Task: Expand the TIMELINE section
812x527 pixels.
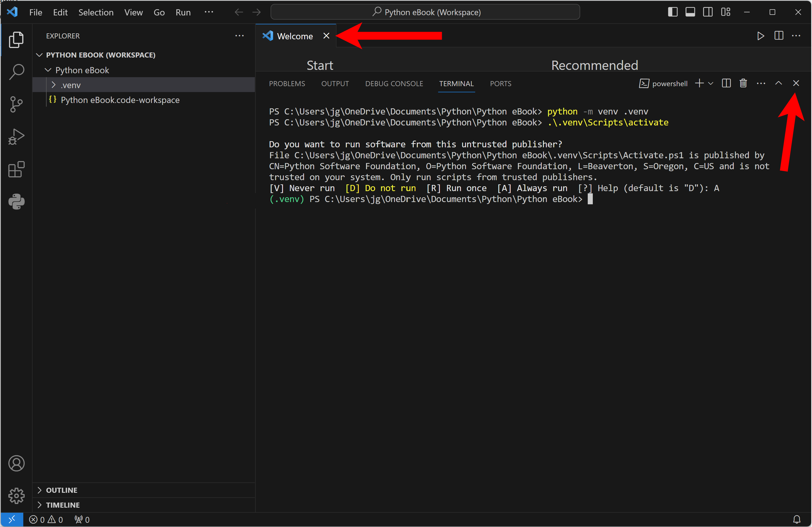Action: point(143,505)
